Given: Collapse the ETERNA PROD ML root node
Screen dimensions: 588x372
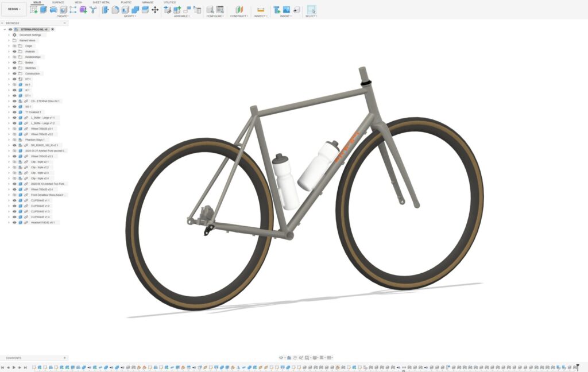Looking at the screenshot, I should (5, 29).
